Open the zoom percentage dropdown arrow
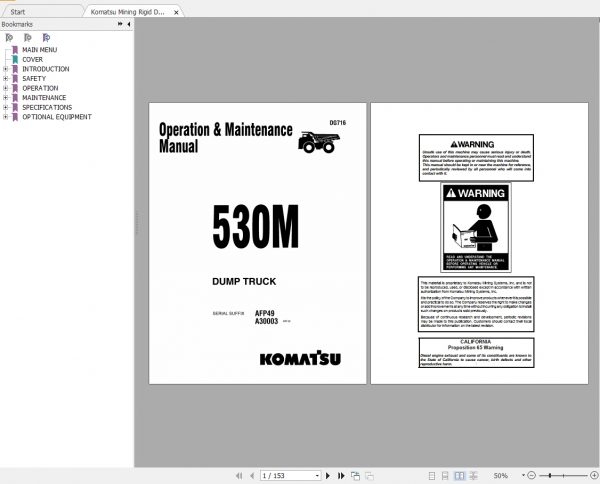The width and height of the screenshot is (600, 484). coord(523,475)
